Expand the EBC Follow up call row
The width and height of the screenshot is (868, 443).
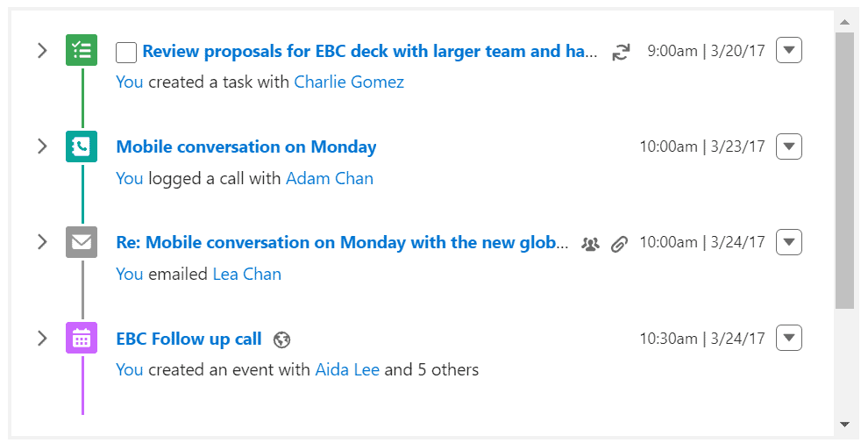tap(42, 339)
